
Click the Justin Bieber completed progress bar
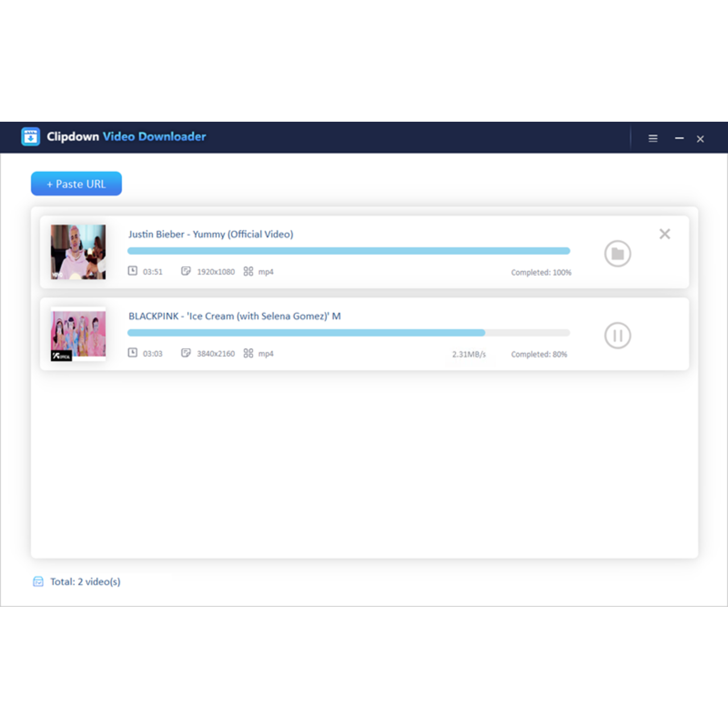[348, 251]
